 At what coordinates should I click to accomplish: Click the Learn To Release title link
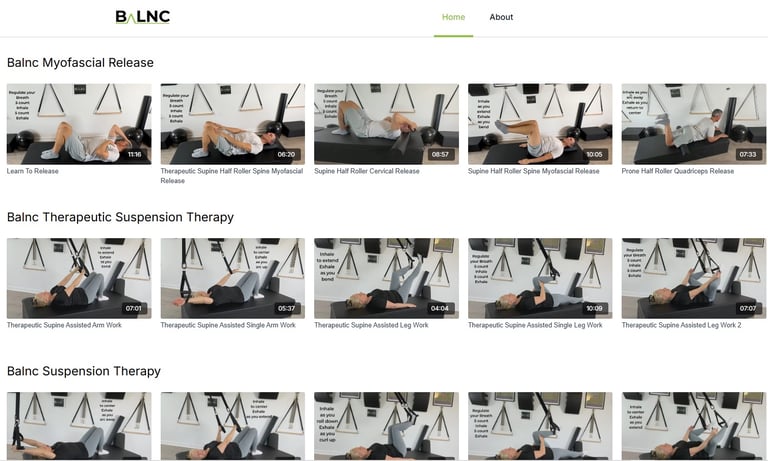point(33,171)
